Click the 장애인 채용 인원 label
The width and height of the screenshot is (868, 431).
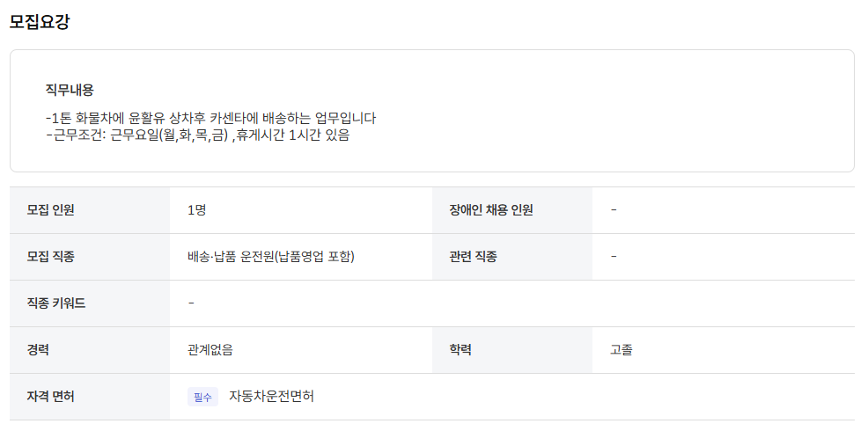coord(491,210)
